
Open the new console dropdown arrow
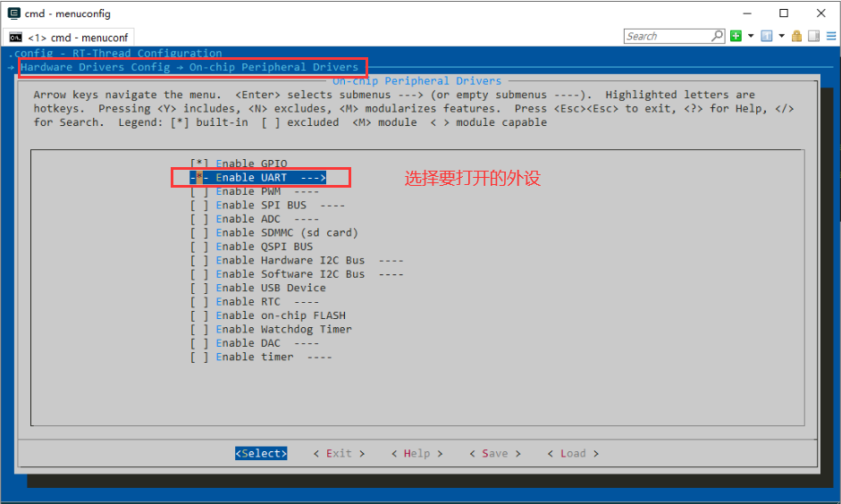coord(751,36)
